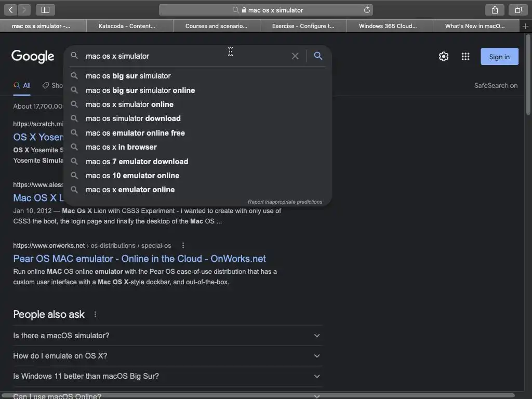The width and height of the screenshot is (532, 399).
Task: Expand 'Is there a macOS simulator?' question
Action: click(168, 336)
